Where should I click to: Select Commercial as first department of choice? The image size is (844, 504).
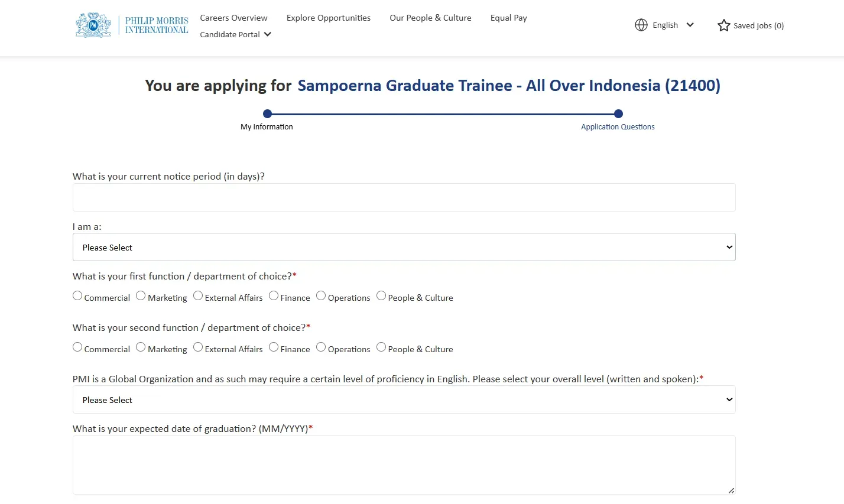coord(77,295)
